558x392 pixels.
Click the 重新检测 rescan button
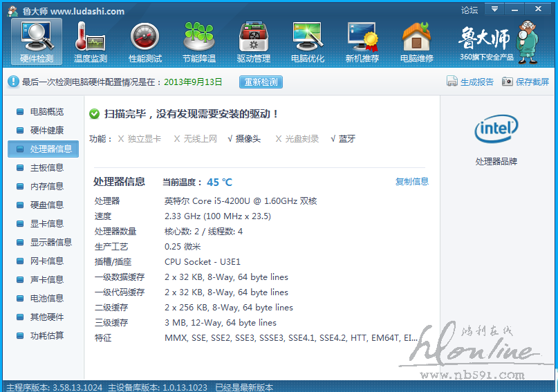[x=261, y=82]
